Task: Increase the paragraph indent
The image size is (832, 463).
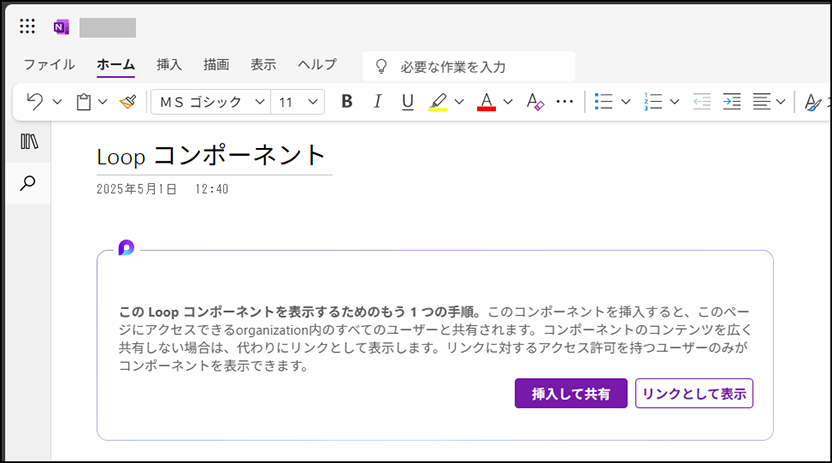Action: pyautogui.click(x=732, y=101)
